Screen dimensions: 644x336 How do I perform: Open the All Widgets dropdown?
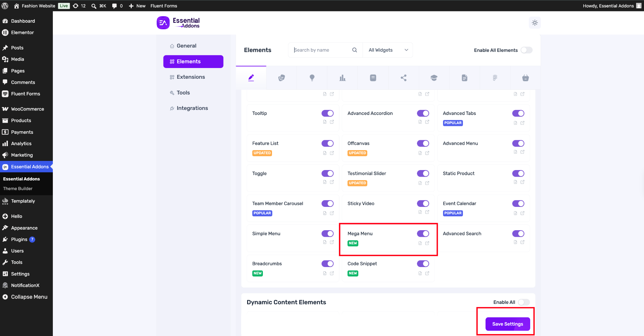[388, 50]
